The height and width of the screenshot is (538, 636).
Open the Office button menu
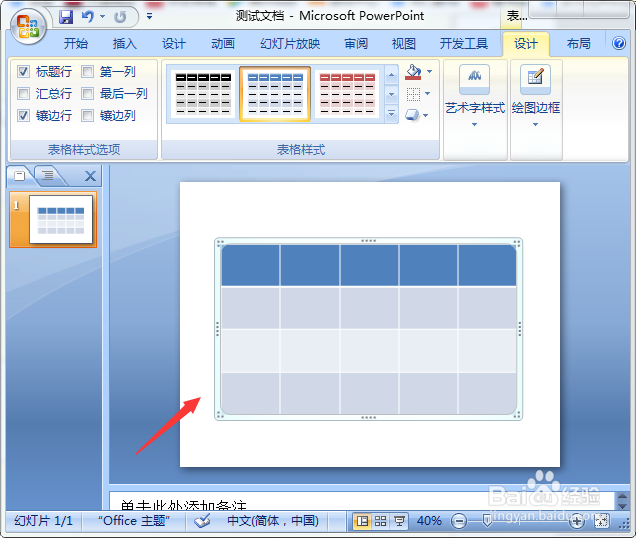(x=28, y=27)
